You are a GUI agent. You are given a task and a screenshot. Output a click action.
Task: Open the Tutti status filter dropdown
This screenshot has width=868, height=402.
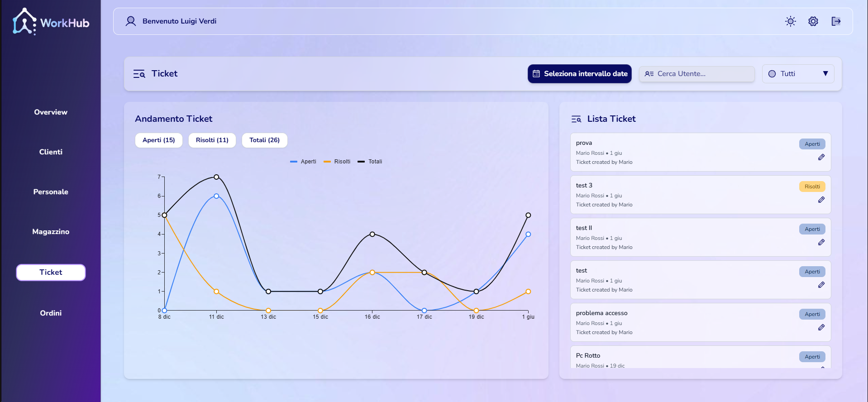click(798, 74)
